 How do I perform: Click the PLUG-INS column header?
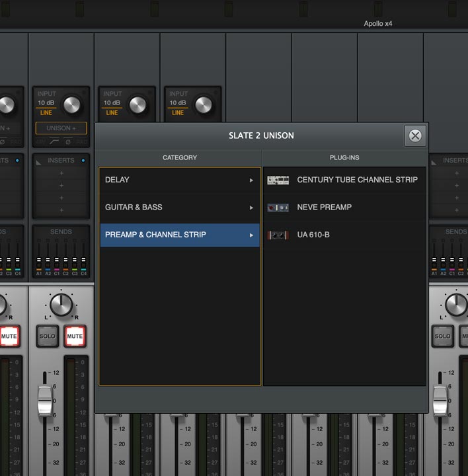click(x=344, y=157)
